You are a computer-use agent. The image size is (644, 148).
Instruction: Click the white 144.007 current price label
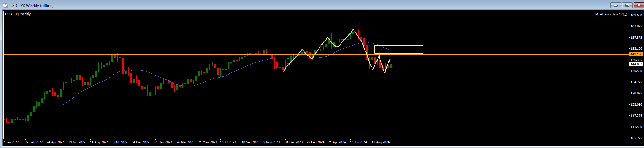point(636,64)
